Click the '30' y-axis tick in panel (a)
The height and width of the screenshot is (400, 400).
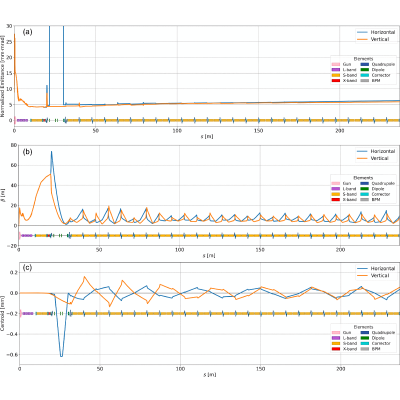click(x=9, y=26)
